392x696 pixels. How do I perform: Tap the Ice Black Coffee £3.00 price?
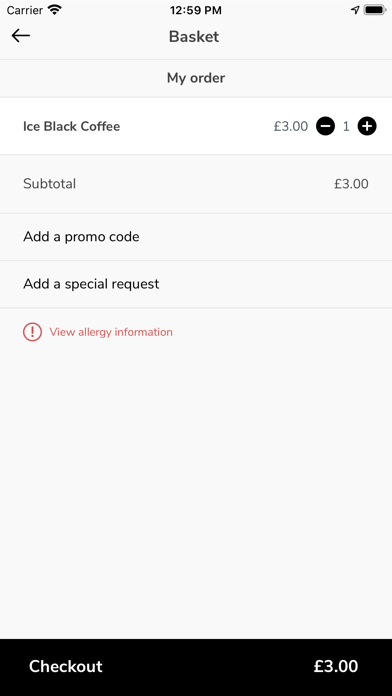(291, 127)
